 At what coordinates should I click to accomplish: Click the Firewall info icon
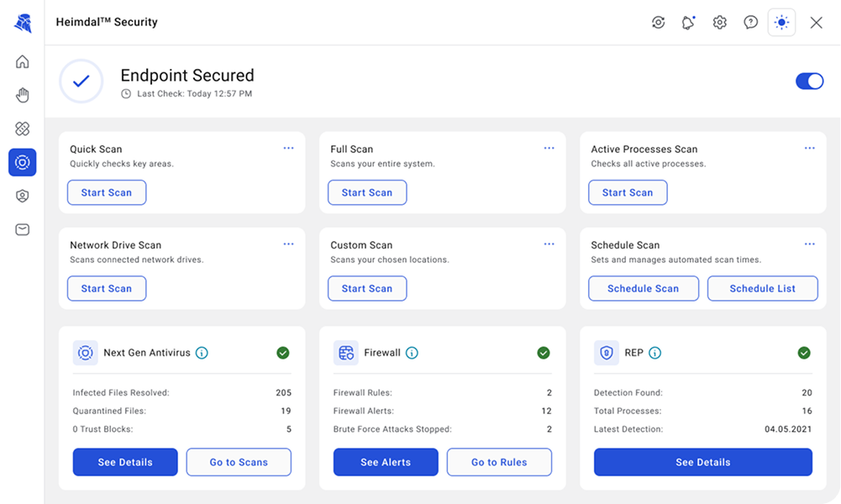pyautogui.click(x=412, y=353)
